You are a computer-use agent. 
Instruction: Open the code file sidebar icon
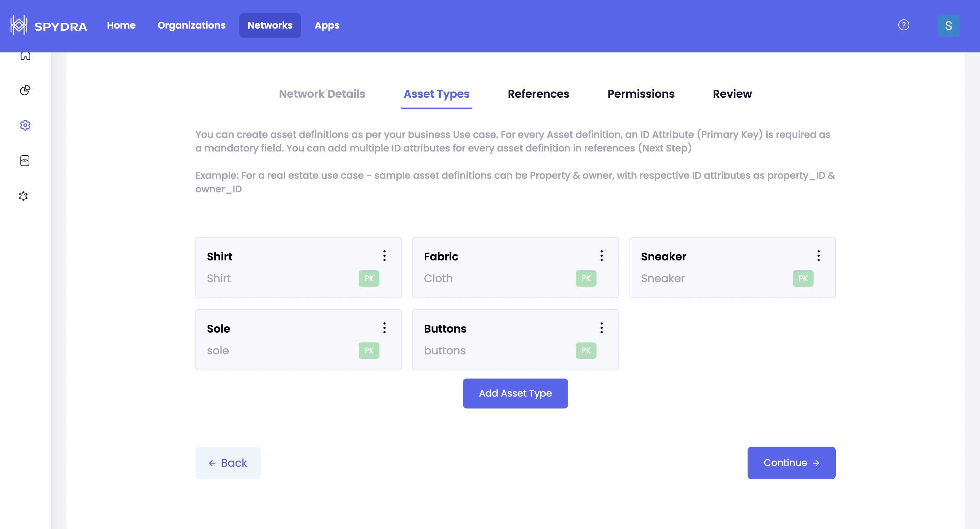[x=25, y=161]
